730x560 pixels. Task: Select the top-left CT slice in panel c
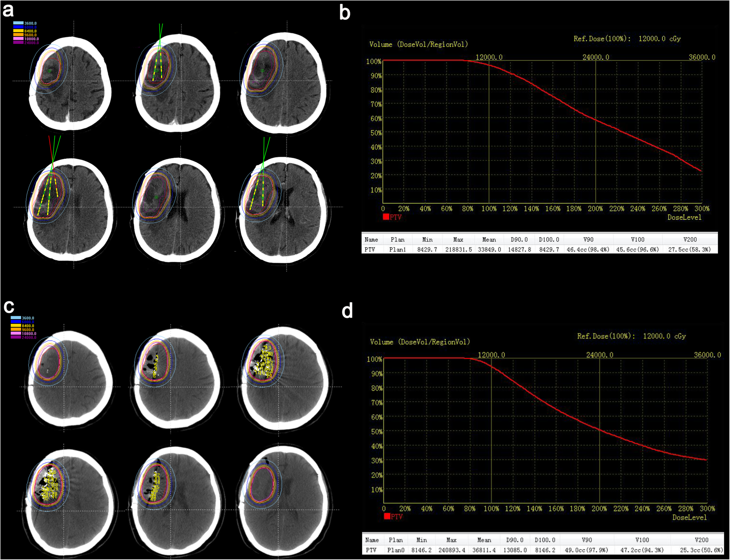(70, 378)
